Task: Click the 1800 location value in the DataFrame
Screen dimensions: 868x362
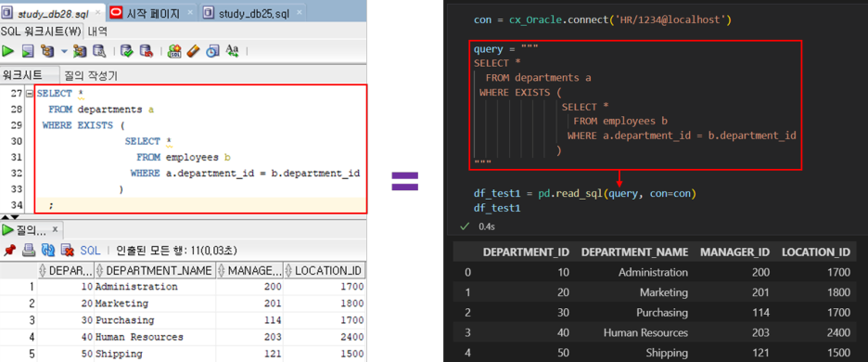Action: [x=838, y=292]
